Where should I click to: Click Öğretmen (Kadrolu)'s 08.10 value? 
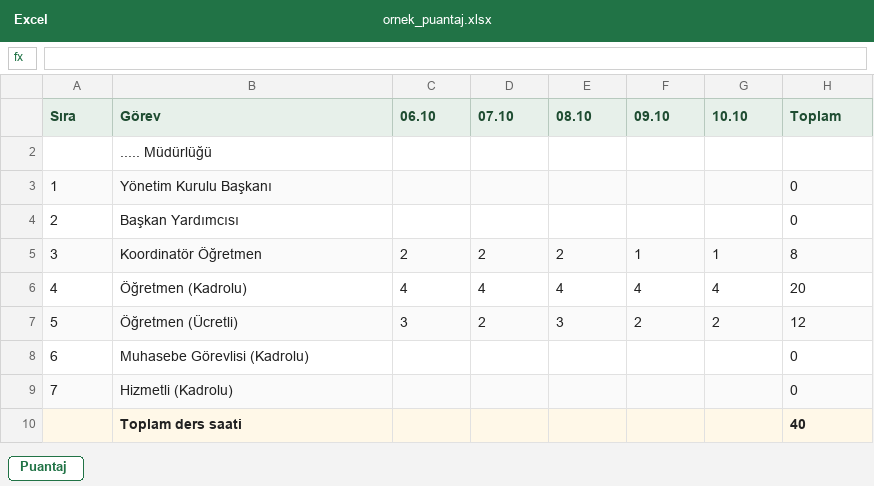587,289
